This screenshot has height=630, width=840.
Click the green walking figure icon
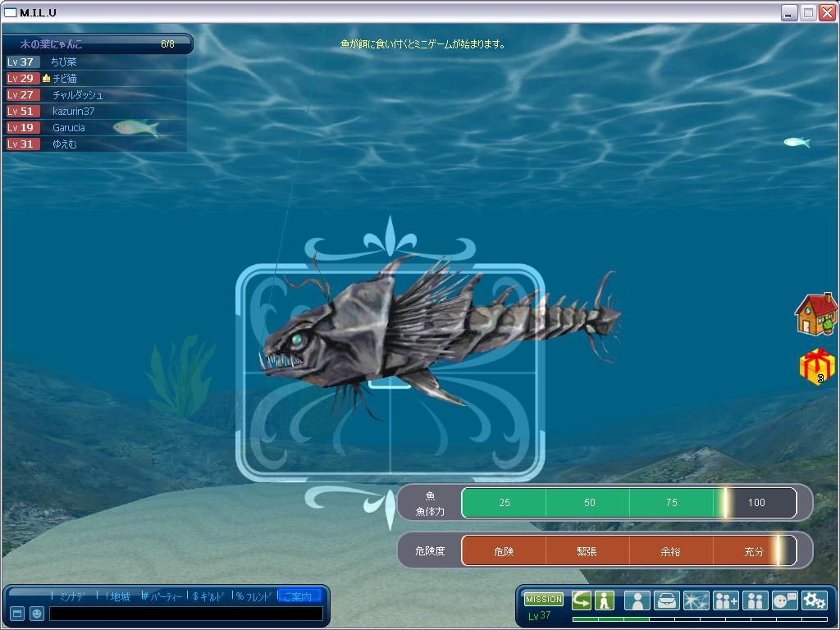(605, 600)
